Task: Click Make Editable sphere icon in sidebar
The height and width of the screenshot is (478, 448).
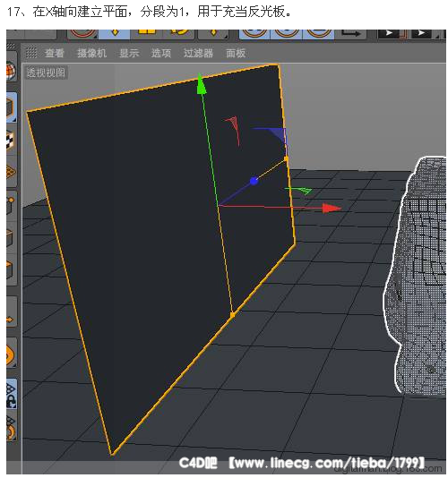Action: [11, 70]
